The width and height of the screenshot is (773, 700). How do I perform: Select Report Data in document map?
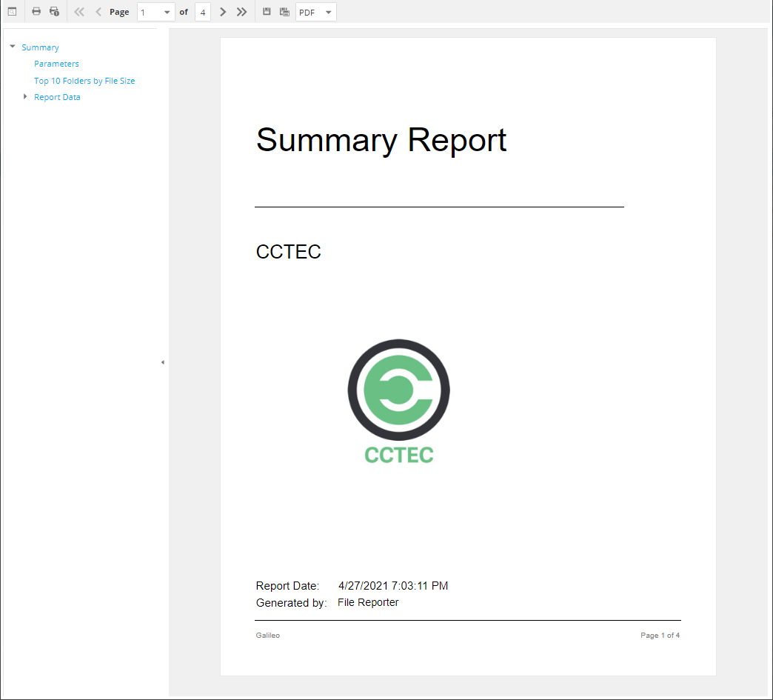tap(57, 97)
